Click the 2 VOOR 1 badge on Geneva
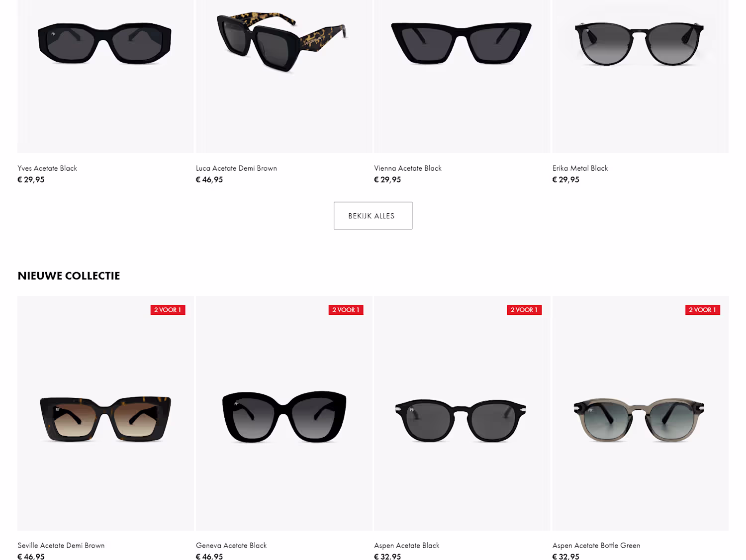The height and width of the screenshot is (560, 746). 346,310
